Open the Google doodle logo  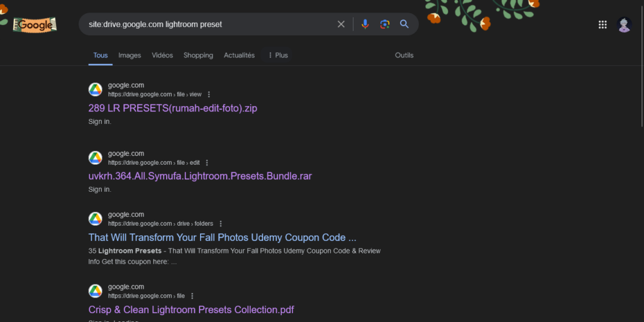pos(35,25)
